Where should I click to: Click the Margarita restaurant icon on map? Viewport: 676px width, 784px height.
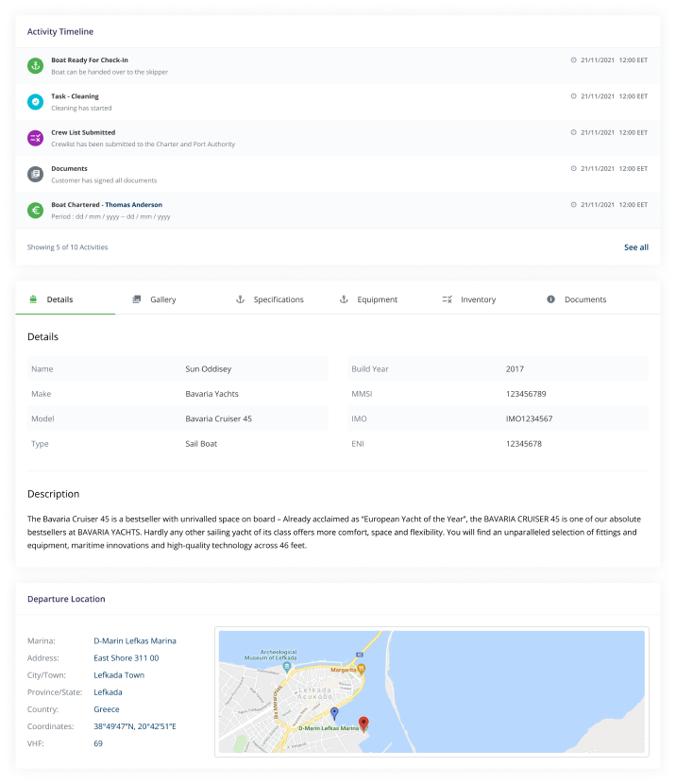tap(363, 670)
